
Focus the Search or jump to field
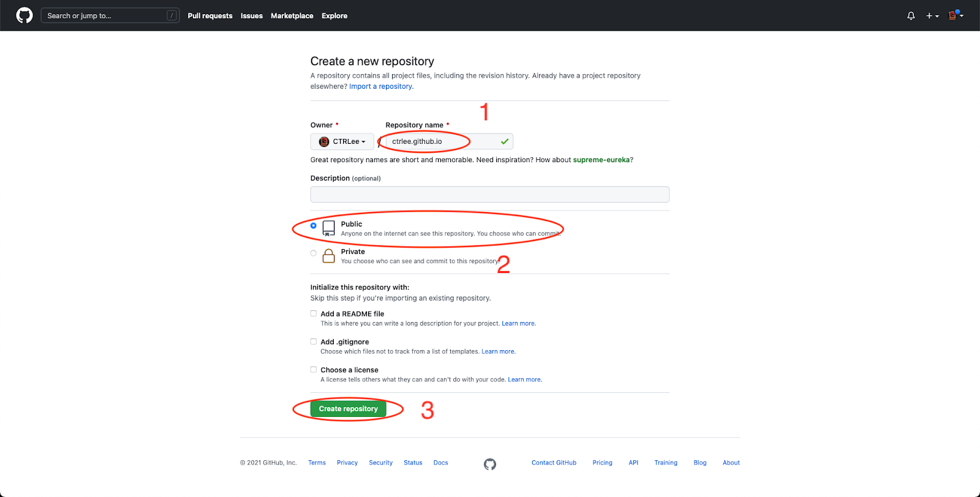coord(110,15)
